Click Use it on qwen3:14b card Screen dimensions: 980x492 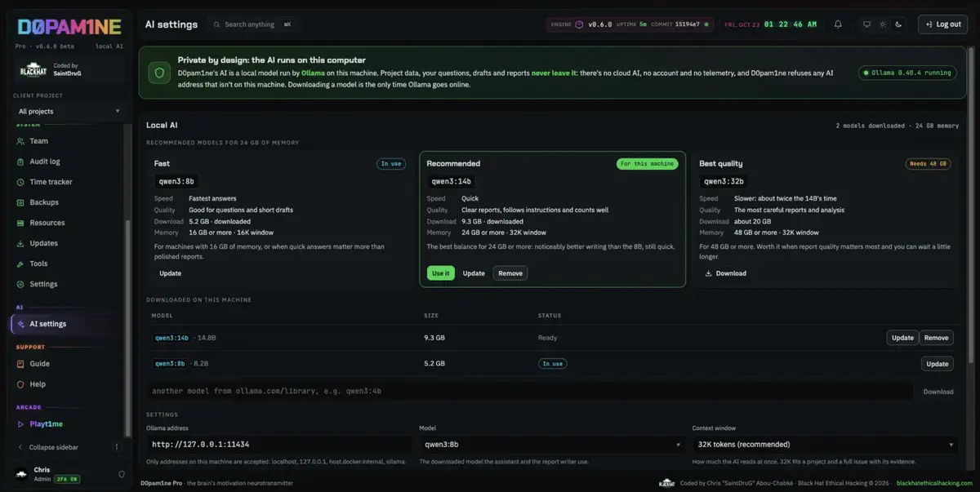point(440,273)
